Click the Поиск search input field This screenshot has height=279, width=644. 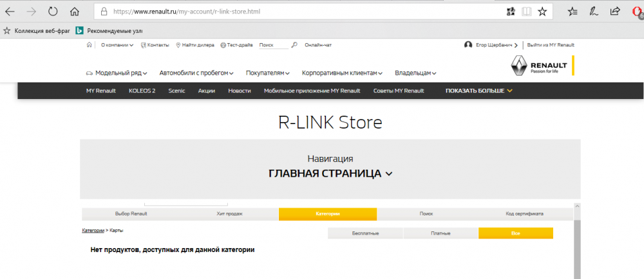tap(274, 45)
